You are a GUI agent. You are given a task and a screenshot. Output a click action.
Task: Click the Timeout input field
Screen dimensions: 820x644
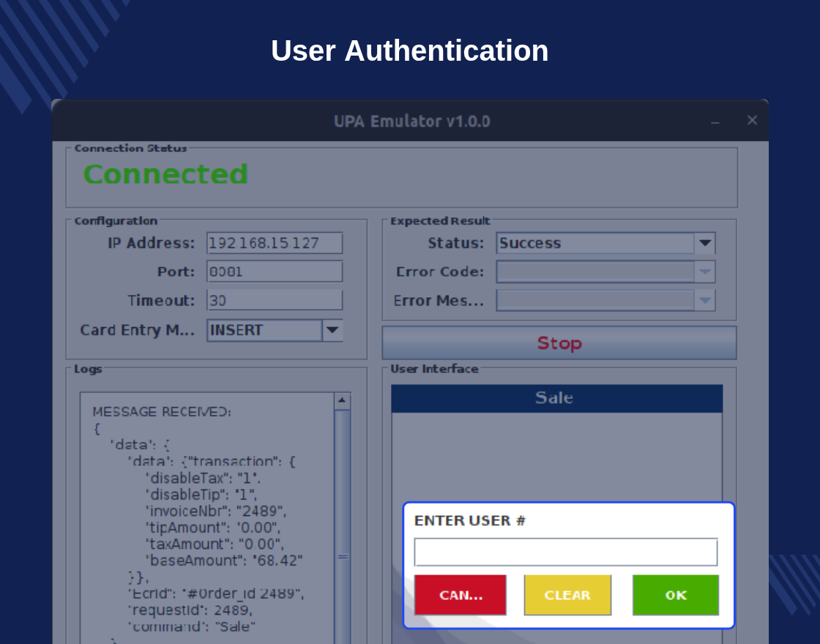tap(275, 301)
